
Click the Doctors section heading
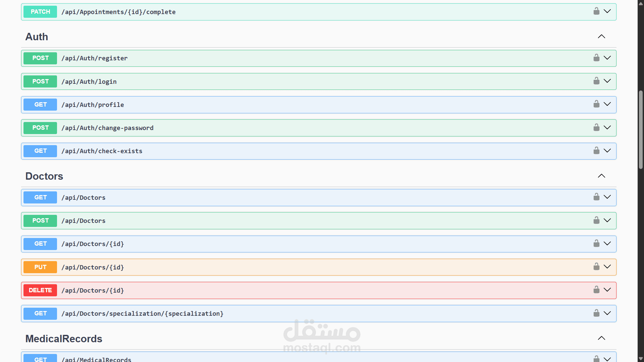44,176
